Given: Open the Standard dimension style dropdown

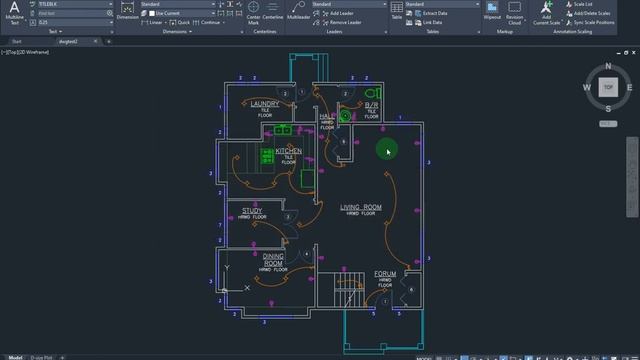Looking at the screenshot, I should [x=178, y=4].
